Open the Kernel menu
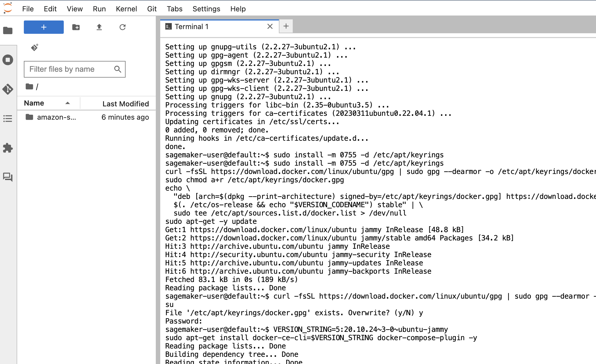The height and width of the screenshot is (364, 596). coord(126,9)
